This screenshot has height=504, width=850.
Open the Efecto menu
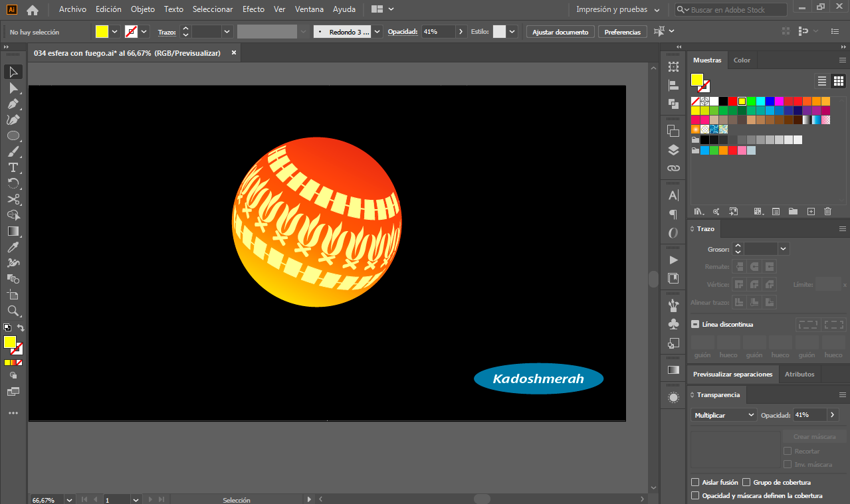[x=253, y=10]
